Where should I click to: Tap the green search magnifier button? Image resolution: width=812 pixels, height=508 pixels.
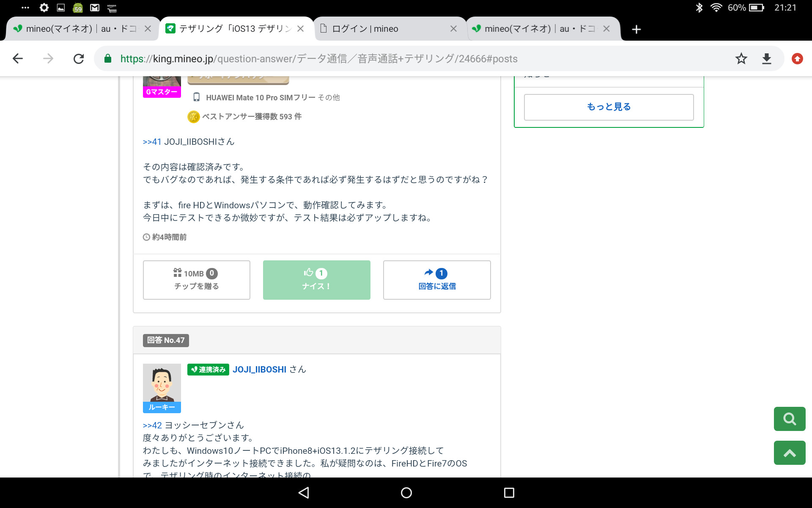coord(789,419)
